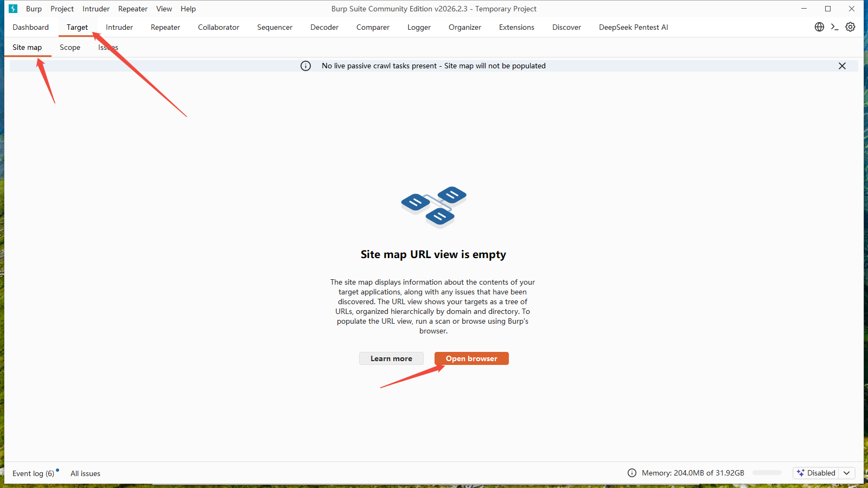Open the Project menu
The width and height of the screenshot is (868, 488).
tap(62, 9)
